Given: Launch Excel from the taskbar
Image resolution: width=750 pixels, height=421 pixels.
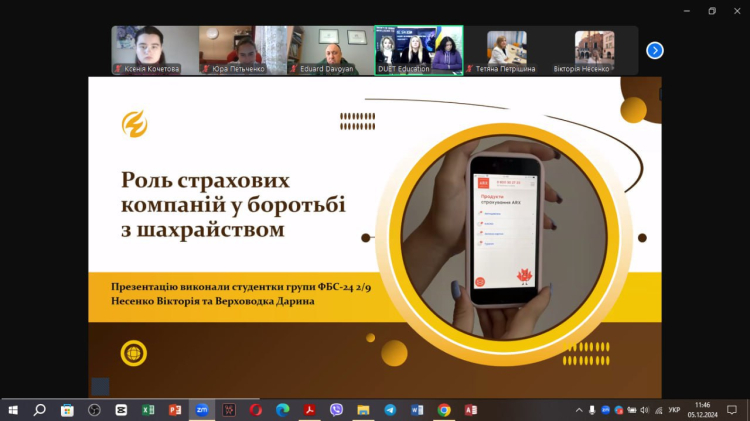Looking at the screenshot, I should tap(148, 410).
